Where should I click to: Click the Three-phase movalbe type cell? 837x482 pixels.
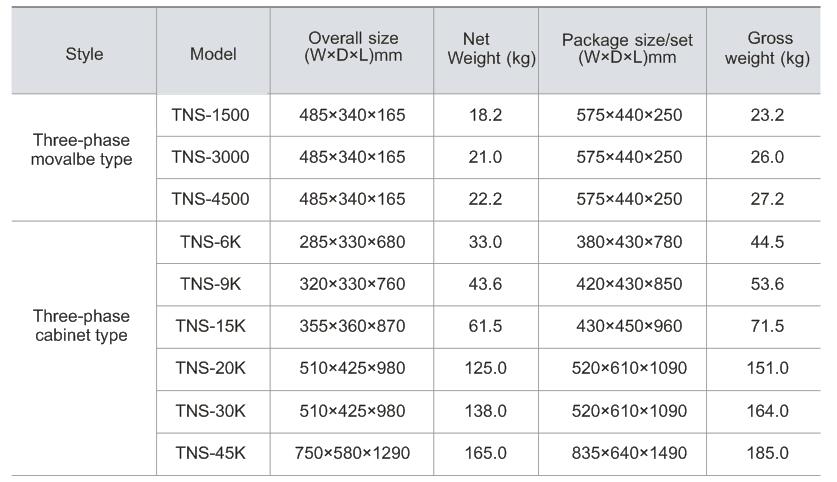tap(82, 149)
